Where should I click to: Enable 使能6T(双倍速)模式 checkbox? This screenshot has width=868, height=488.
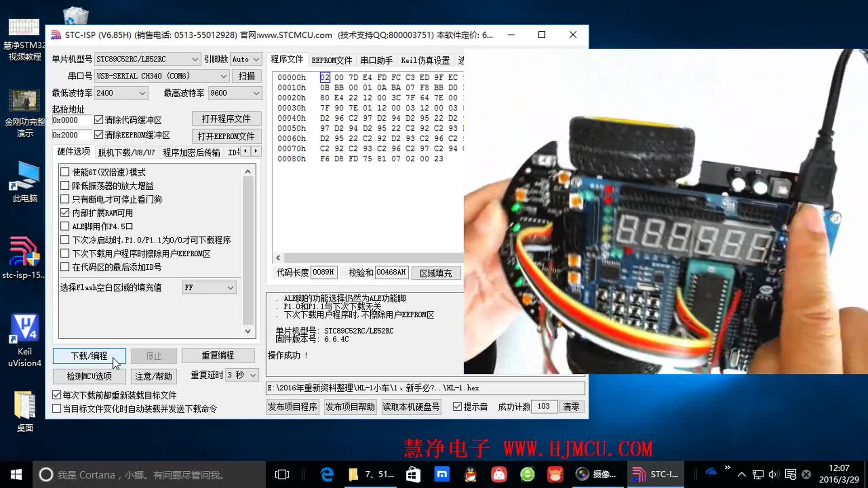(65, 172)
